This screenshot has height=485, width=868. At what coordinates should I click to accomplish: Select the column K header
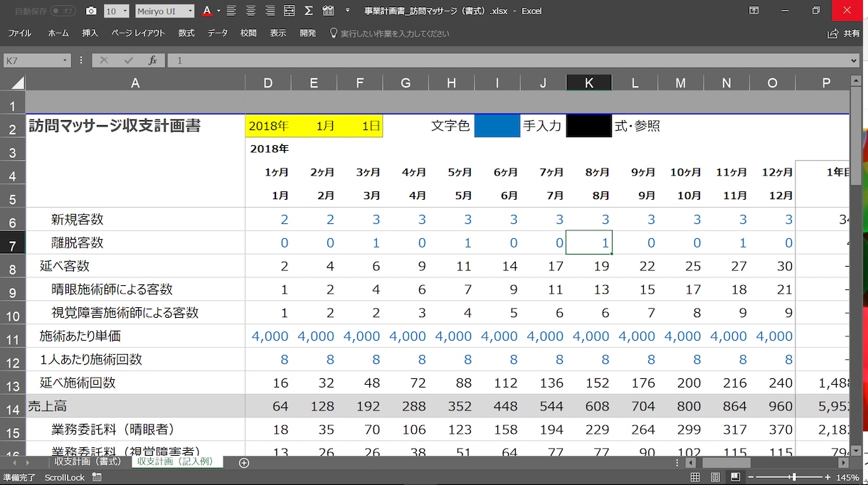[589, 83]
